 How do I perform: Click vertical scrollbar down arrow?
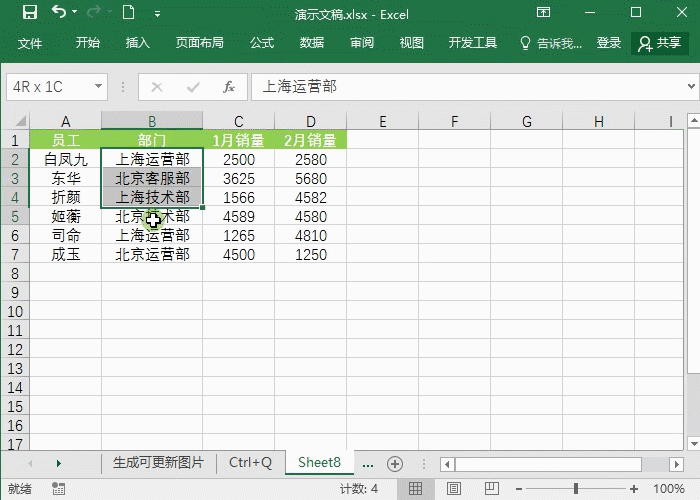[694, 443]
